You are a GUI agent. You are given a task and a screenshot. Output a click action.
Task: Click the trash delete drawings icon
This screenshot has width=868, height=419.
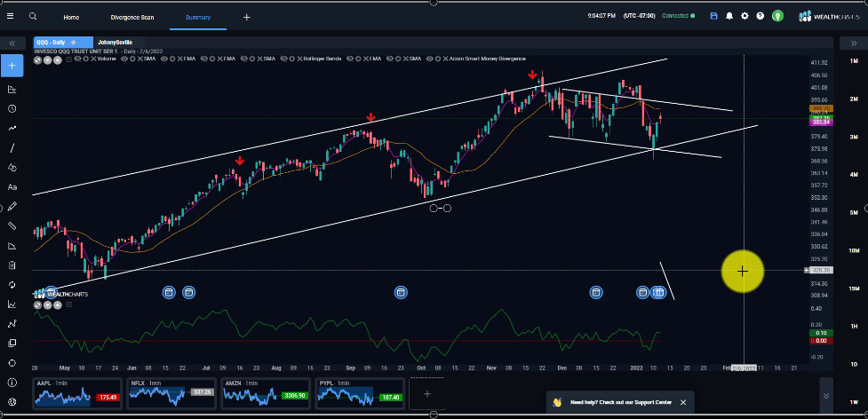coord(12,265)
